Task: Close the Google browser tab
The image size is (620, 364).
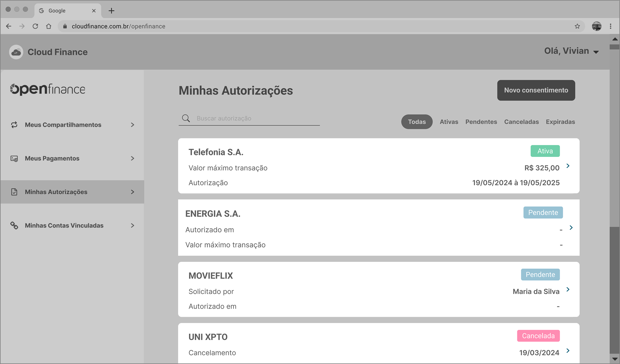Action: 94,11
